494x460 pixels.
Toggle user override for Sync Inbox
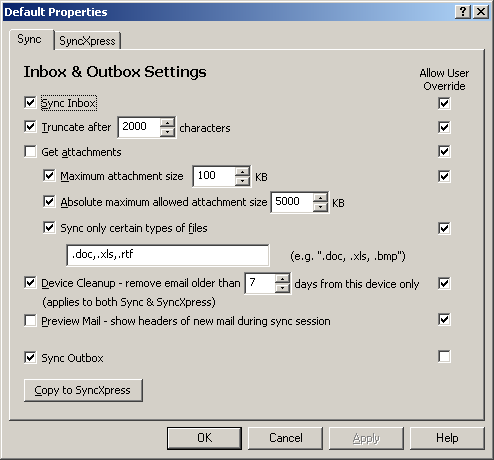point(444,103)
